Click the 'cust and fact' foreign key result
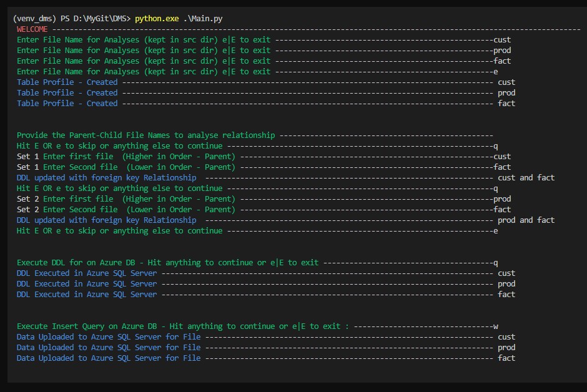The width and height of the screenshot is (587, 392). pos(526,178)
